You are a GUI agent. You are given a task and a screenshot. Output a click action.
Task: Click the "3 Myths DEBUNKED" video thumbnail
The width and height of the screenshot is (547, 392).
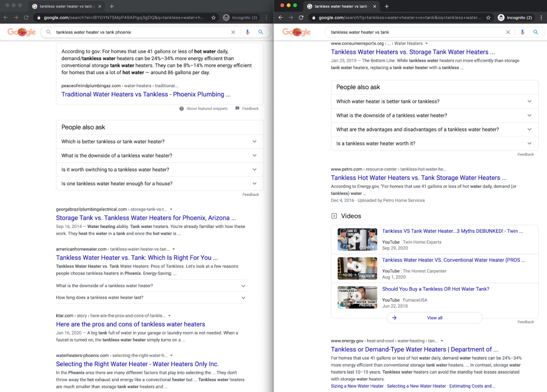coord(357,239)
